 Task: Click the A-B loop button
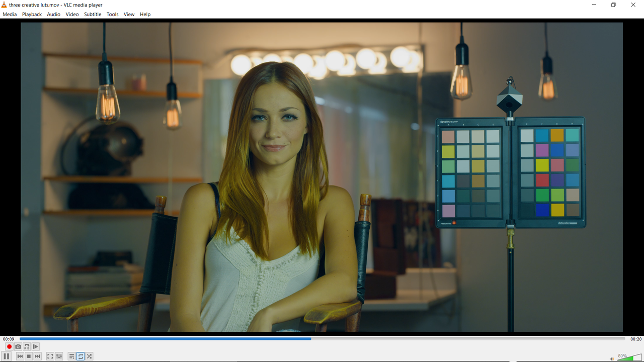pos(27,346)
